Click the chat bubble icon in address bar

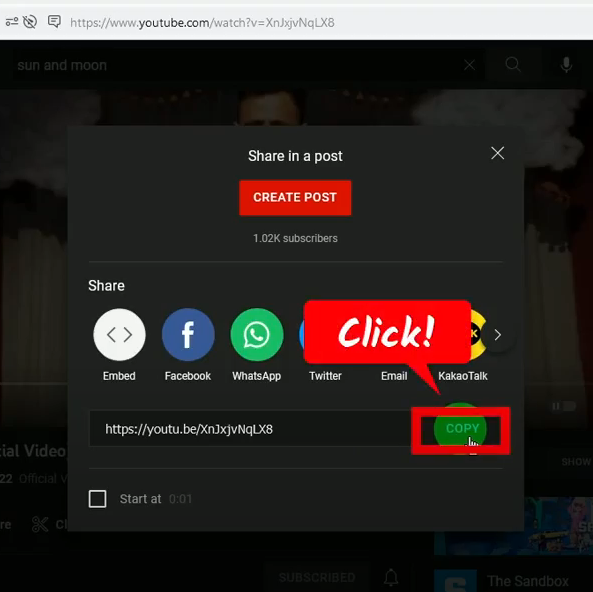54,22
